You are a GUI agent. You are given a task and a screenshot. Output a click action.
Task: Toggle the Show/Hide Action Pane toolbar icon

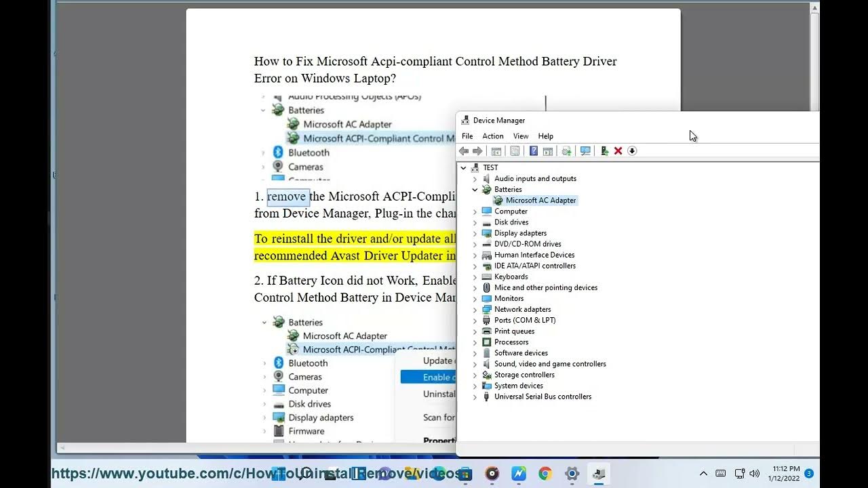[548, 151]
